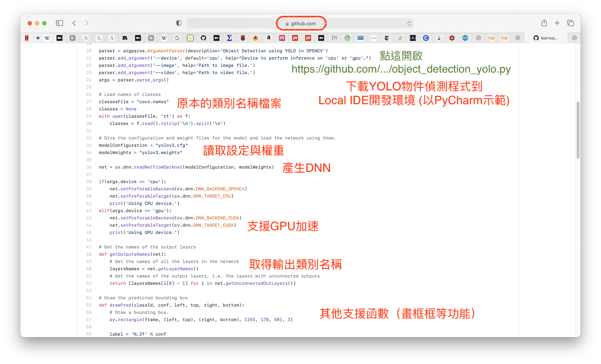601x364 pixels.
Task: Open the JN pinned tab
Action: [x=334, y=38]
